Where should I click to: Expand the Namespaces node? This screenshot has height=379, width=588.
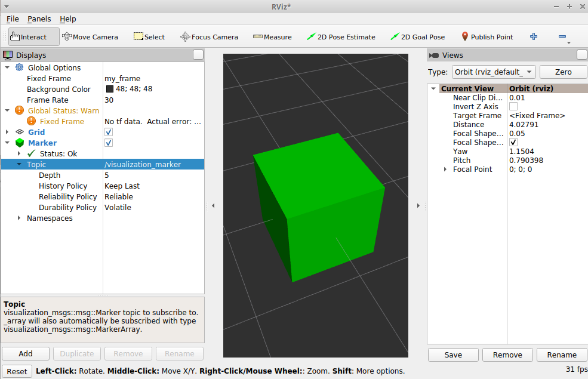pos(19,218)
